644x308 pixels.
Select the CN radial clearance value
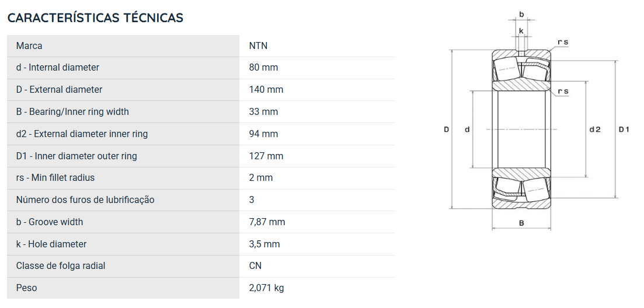pyautogui.click(x=255, y=266)
